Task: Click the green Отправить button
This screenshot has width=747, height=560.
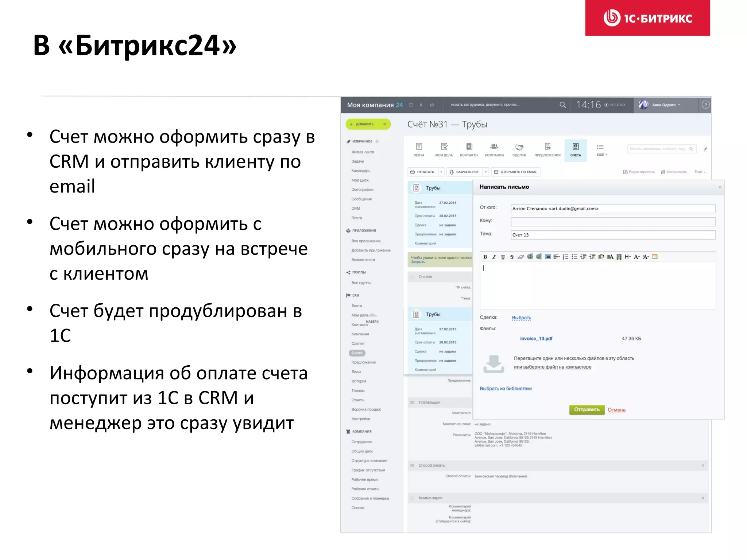Action: [587, 410]
